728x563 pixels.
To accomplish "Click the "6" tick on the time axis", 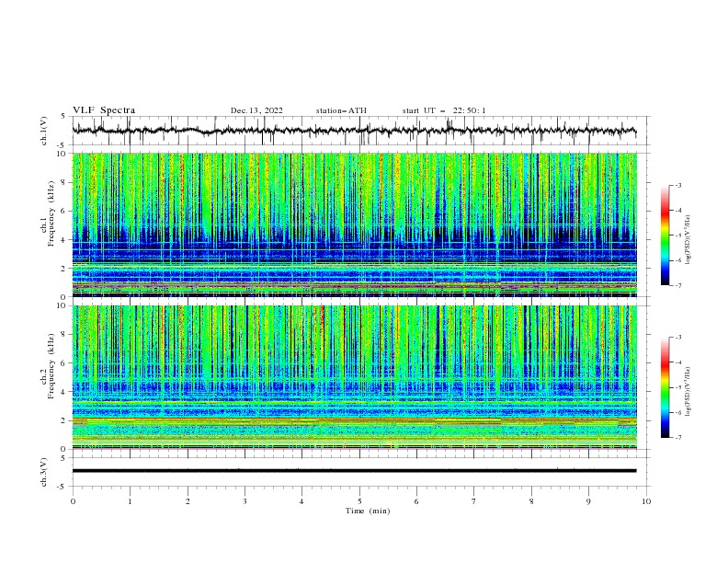I will click(x=416, y=501).
